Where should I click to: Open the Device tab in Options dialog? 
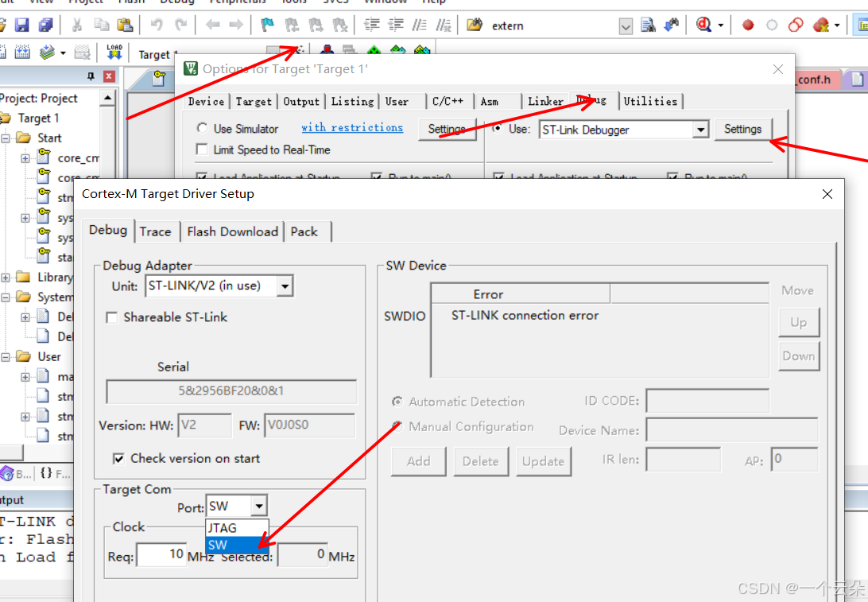coord(206,101)
